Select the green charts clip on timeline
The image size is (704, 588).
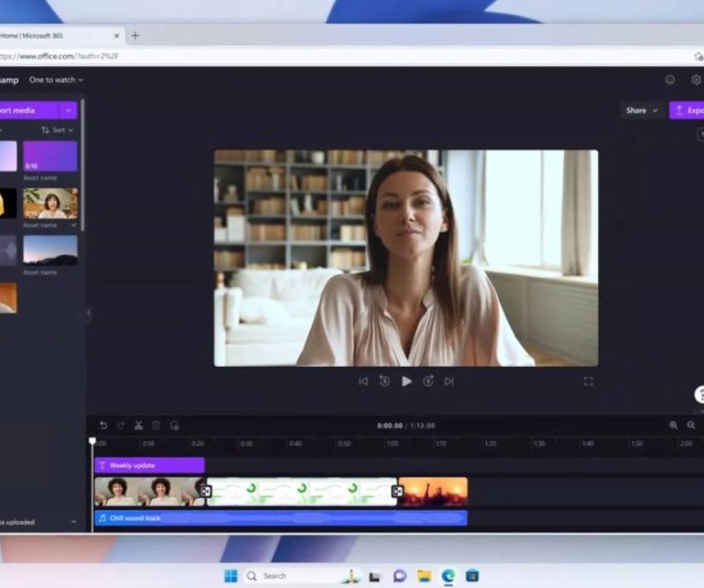(302, 492)
